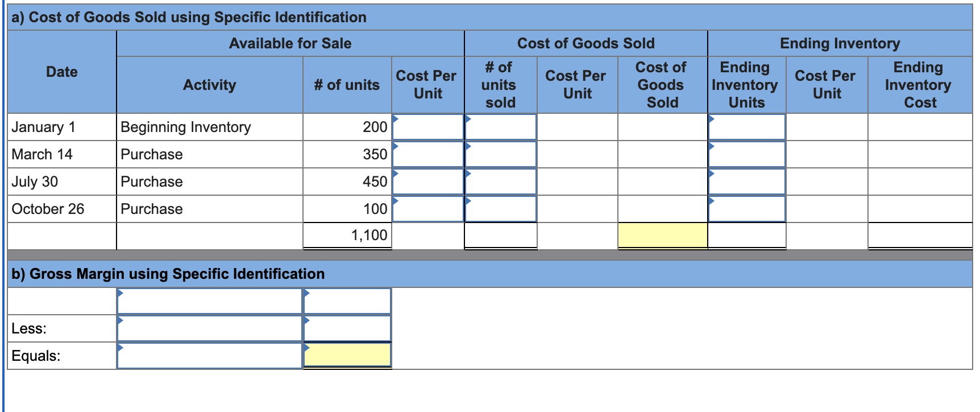The width and height of the screenshot is (980, 412).
Task: Click the Less row amount field
Action: click(347, 328)
